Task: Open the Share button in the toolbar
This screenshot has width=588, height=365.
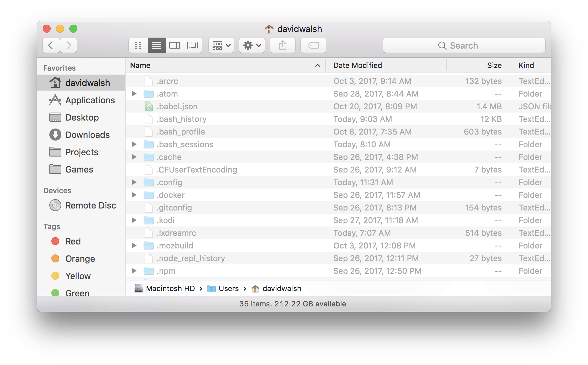Action: click(x=282, y=45)
